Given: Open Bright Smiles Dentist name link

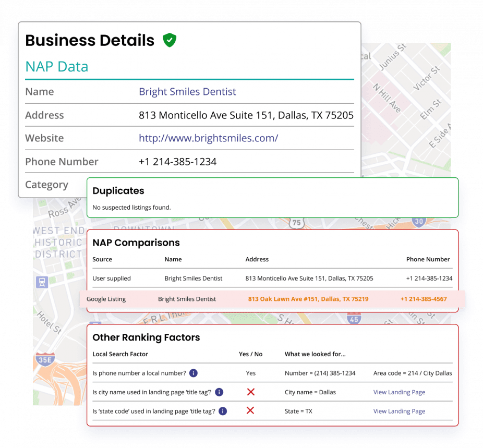Looking at the screenshot, I should point(187,92).
